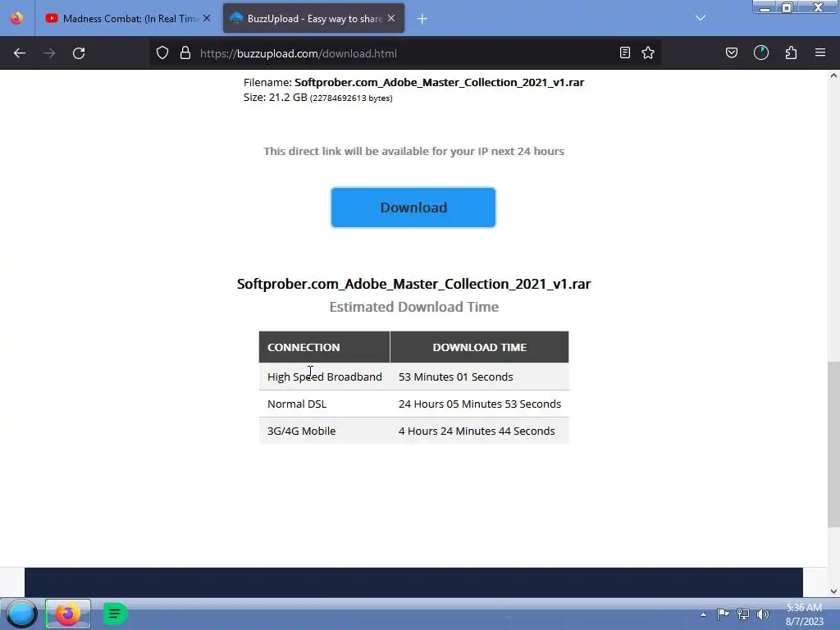Viewport: 840px width, 630px height.
Task: Toggle reader view icon
Action: point(624,53)
